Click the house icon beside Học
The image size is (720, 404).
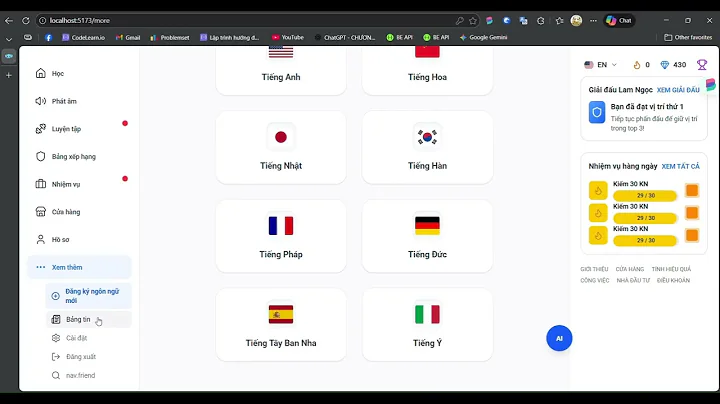[41, 73]
